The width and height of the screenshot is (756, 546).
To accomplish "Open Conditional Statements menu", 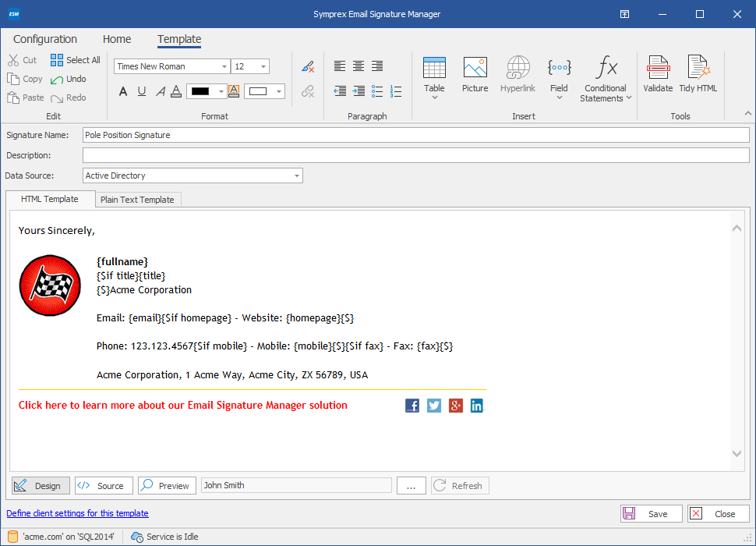I will click(x=606, y=79).
